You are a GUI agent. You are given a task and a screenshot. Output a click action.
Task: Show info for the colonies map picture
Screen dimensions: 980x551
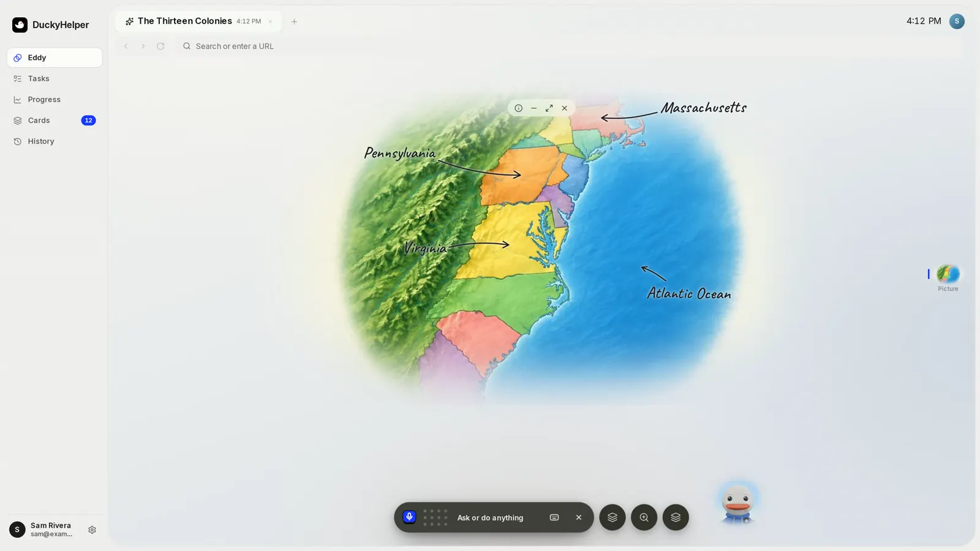point(518,108)
